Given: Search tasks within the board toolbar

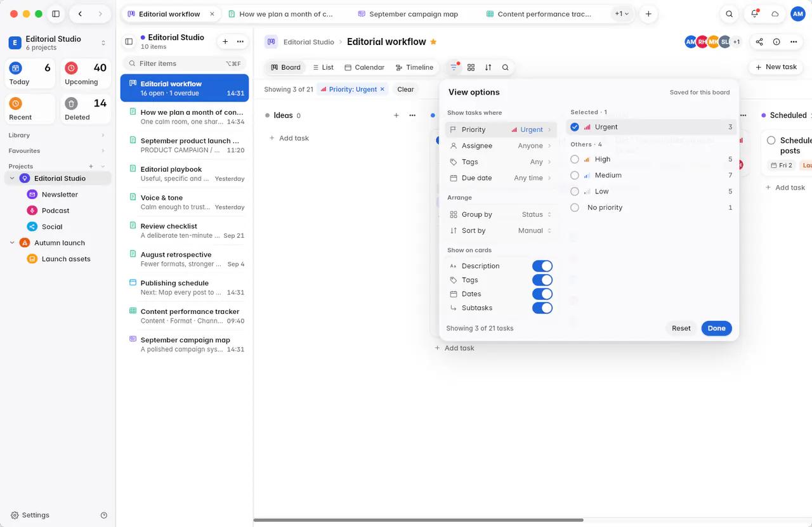Looking at the screenshot, I should 505,67.
